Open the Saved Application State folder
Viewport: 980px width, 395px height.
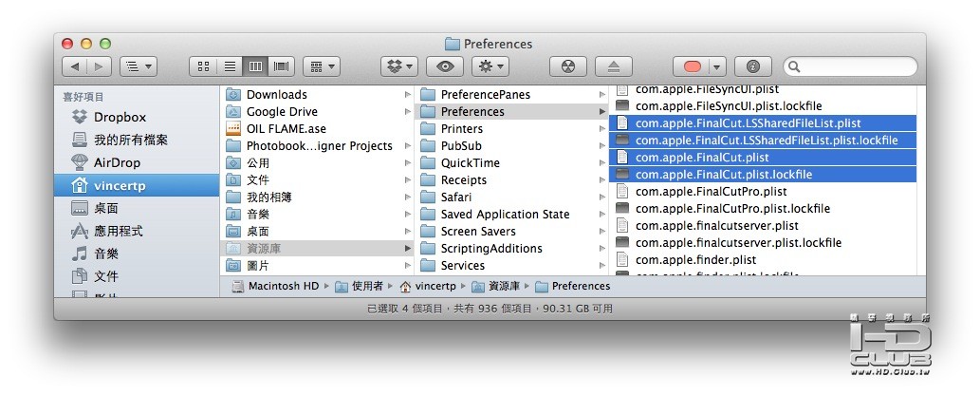[x=512, y=214]
